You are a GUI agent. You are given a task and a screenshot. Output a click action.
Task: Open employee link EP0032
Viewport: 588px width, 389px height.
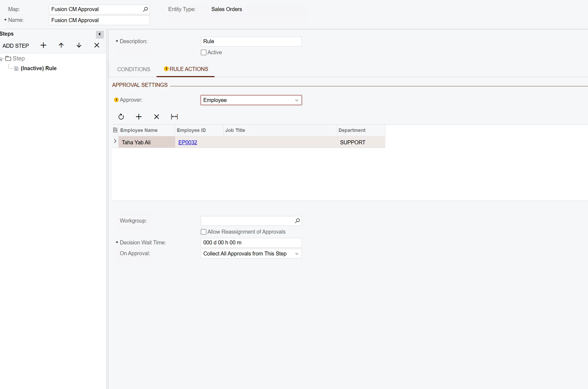188,142
